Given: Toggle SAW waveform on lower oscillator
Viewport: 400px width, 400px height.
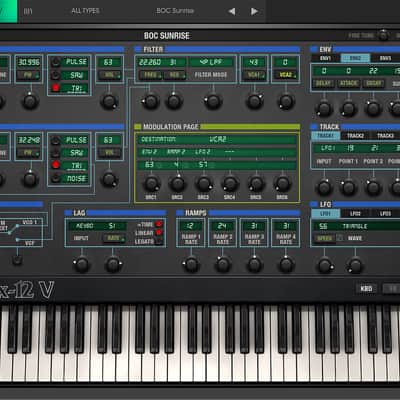Looking at the screenshot, I should point(56,153).
